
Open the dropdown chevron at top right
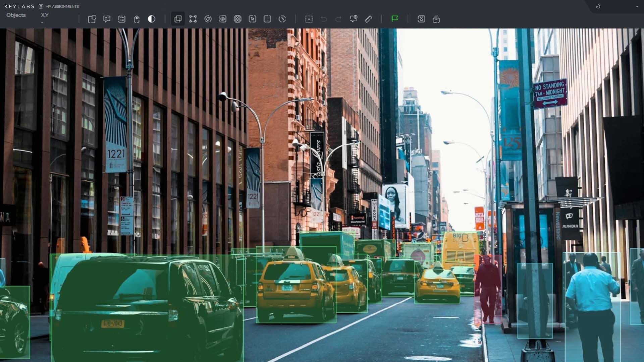[637, 6]
